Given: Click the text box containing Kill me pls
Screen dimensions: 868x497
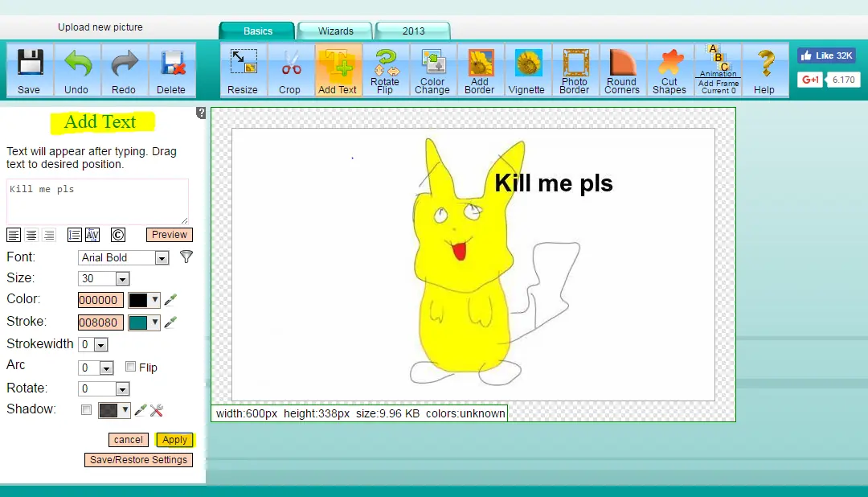Looking at the screenshot, I should pos(97,201).
